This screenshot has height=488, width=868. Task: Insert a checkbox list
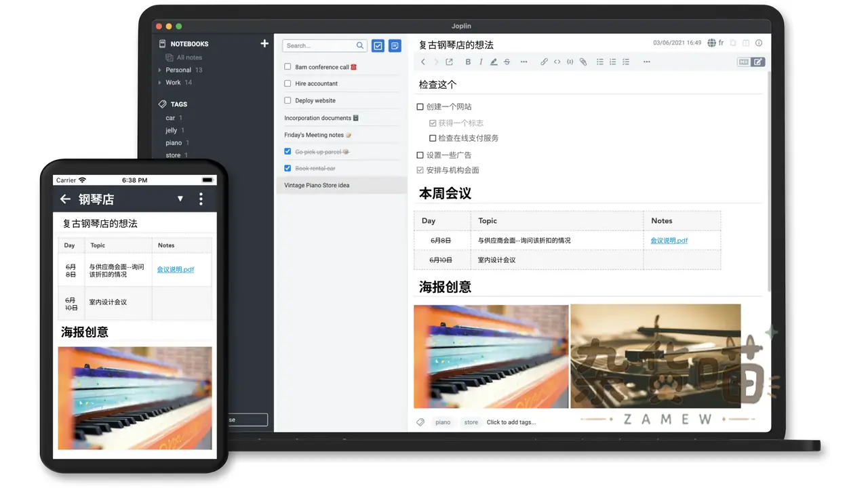(626, 62)
